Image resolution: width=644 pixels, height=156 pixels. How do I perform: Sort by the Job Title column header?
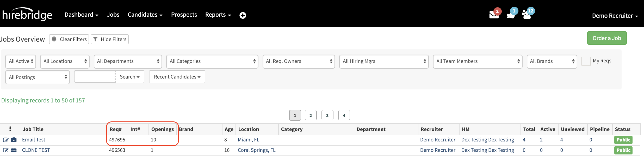(33, 129)
